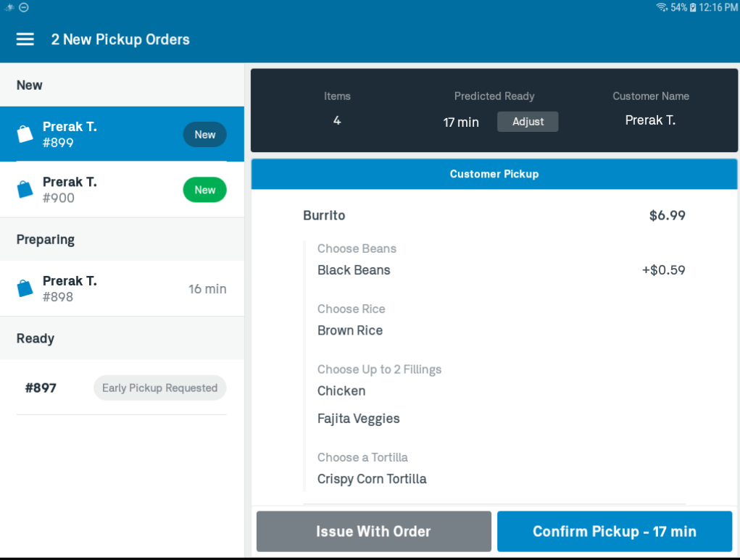740x560 pixels.
Task: Confirm Pickup for order #899
Action: [x=614, y=531]
